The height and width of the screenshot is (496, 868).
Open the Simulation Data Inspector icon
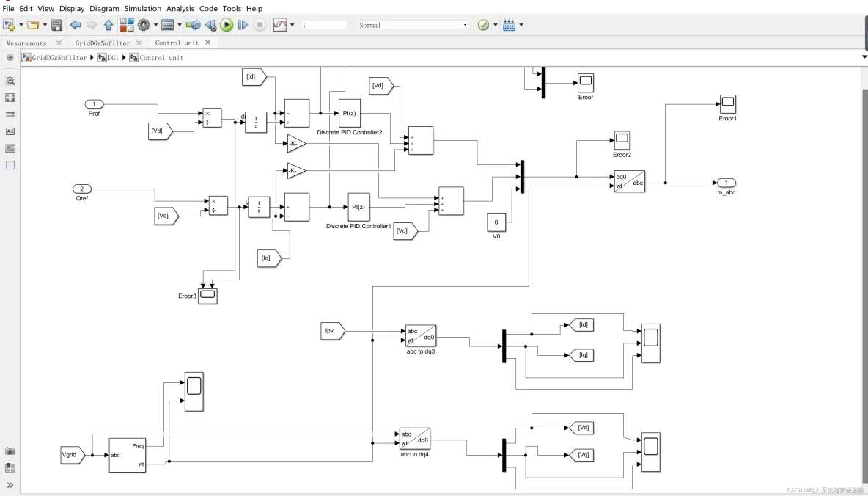[x=280, y=25]
